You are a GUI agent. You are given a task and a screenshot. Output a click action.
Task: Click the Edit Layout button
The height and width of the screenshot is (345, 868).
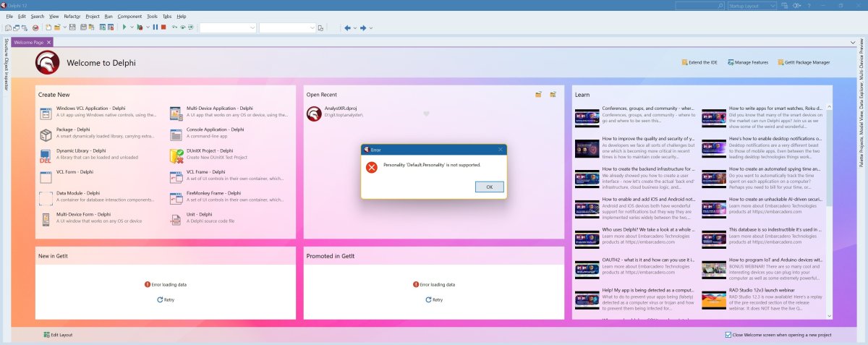(58, 335)
